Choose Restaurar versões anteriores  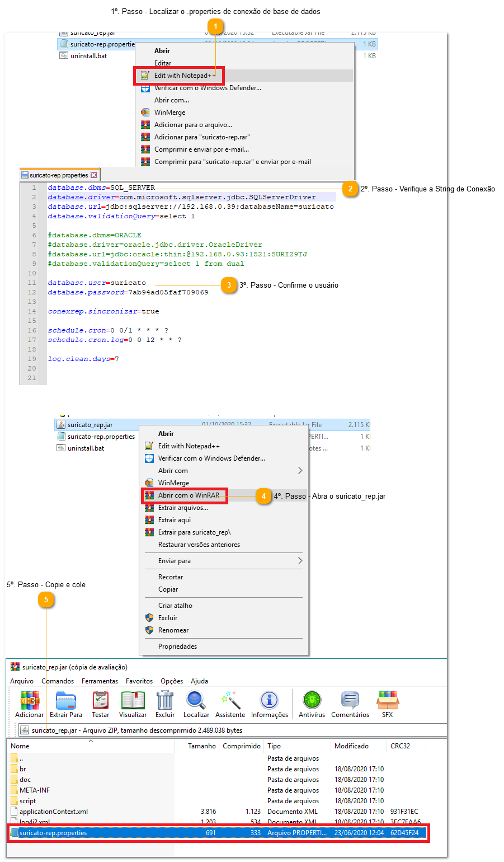coord(199,545)
